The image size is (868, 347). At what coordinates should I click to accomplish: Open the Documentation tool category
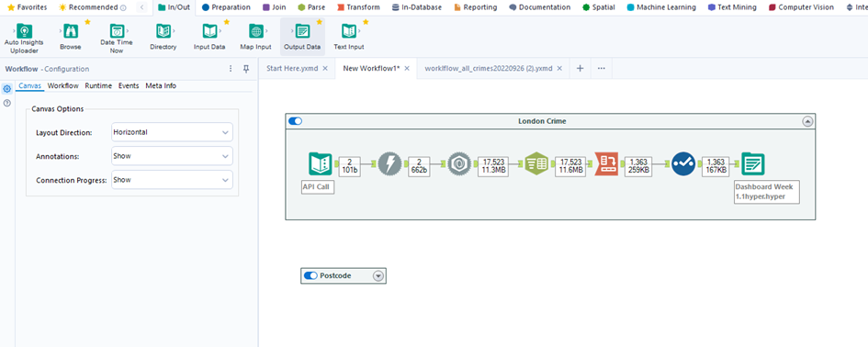click(540, 7)
